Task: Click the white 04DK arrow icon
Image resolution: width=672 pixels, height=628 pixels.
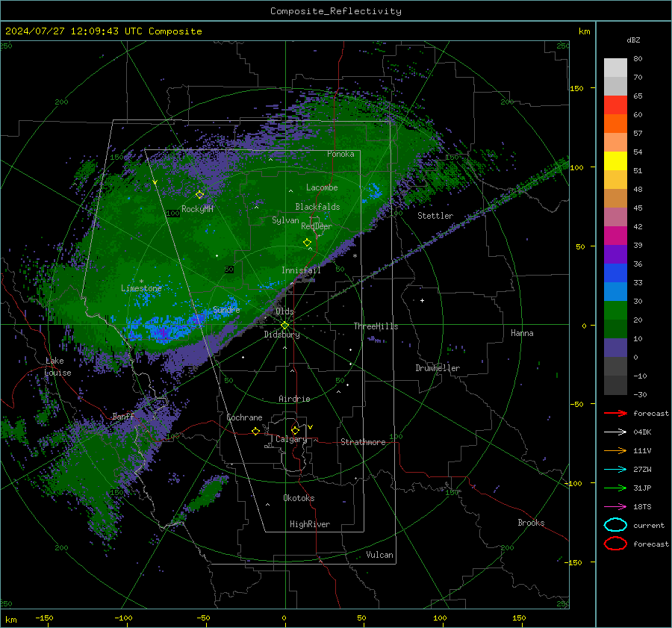Action: [615, 432]
